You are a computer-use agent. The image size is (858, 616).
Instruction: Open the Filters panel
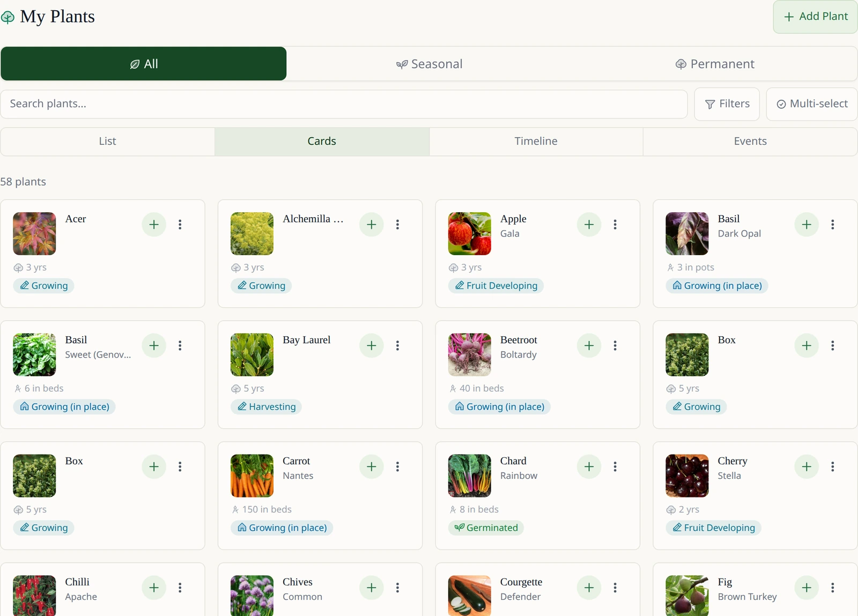point(727,104)
